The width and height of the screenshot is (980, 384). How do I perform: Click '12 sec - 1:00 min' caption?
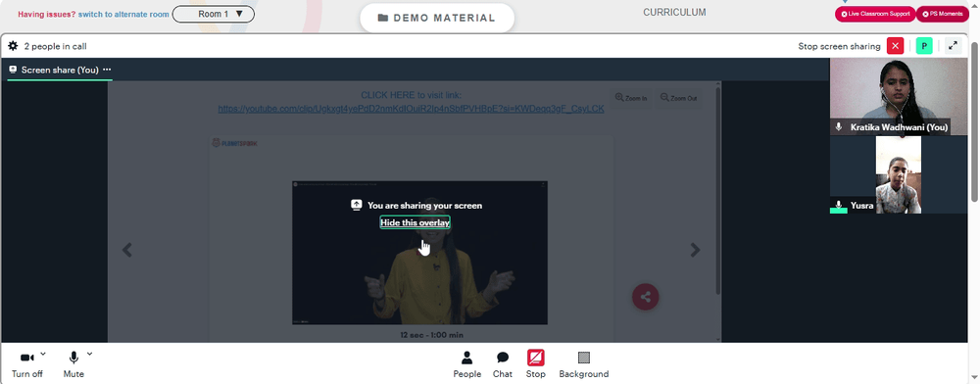[x=432, y=335]
